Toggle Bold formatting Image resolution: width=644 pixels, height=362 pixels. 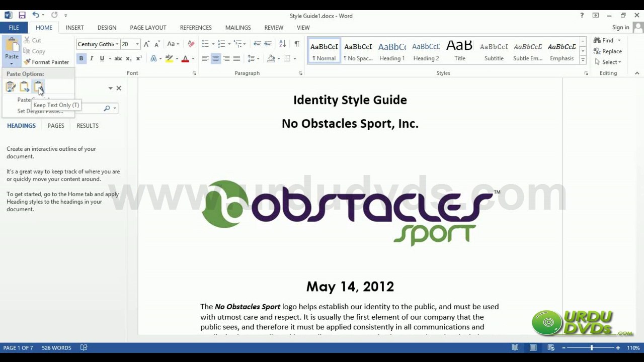pos(81,59)
